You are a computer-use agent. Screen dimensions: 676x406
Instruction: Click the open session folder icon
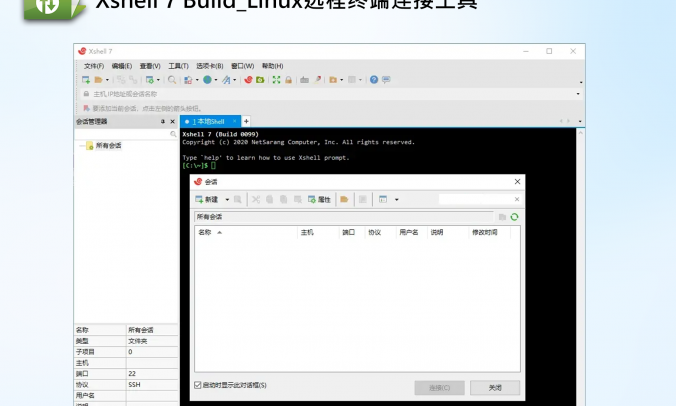click(98, 80)
